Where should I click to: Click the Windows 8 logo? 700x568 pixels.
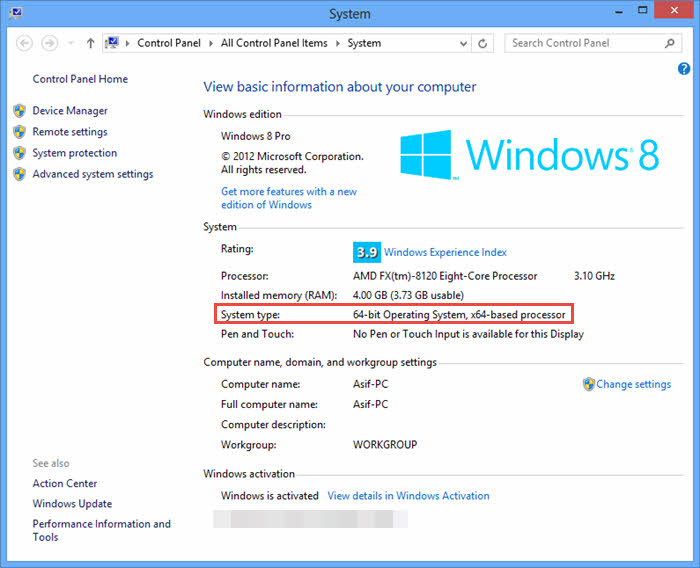[529, 155]
